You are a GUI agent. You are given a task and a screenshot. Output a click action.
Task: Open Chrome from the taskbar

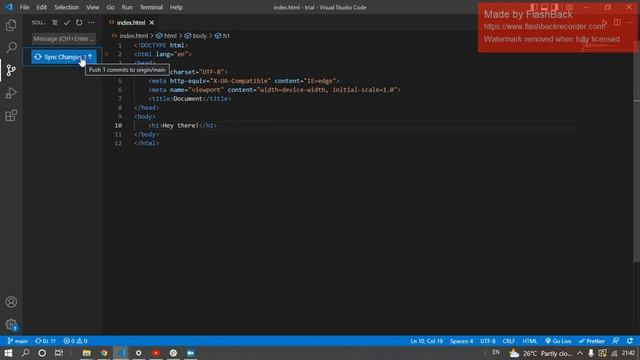104,353
